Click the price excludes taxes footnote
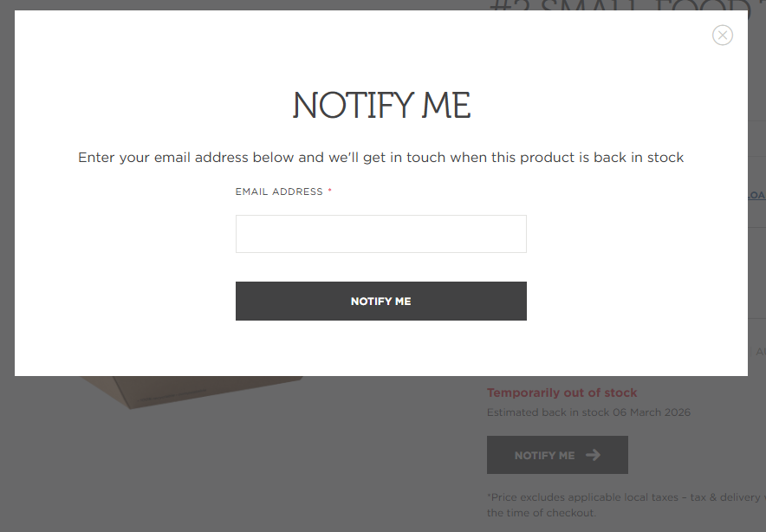 [x=624, y=505]
